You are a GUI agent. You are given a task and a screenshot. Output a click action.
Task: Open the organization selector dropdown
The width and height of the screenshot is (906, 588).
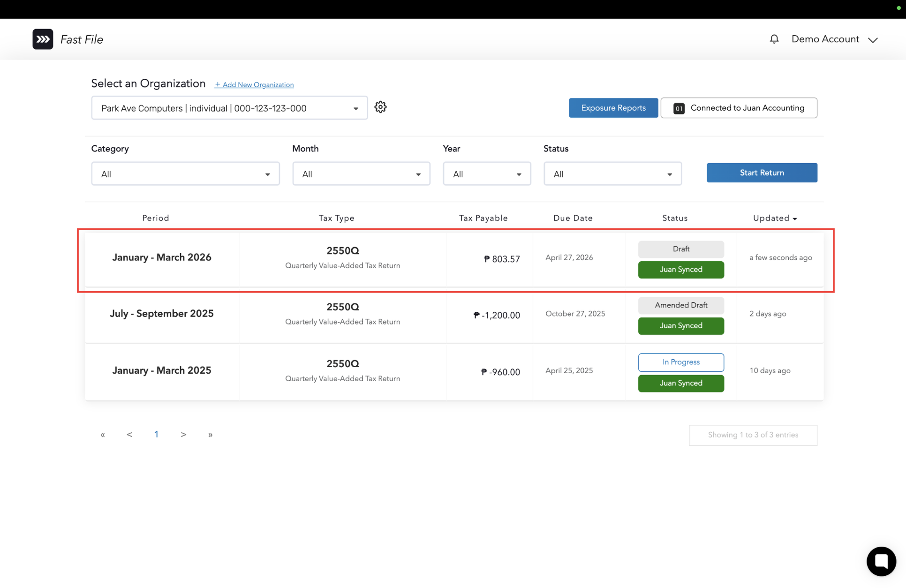(x=229, y=108)
